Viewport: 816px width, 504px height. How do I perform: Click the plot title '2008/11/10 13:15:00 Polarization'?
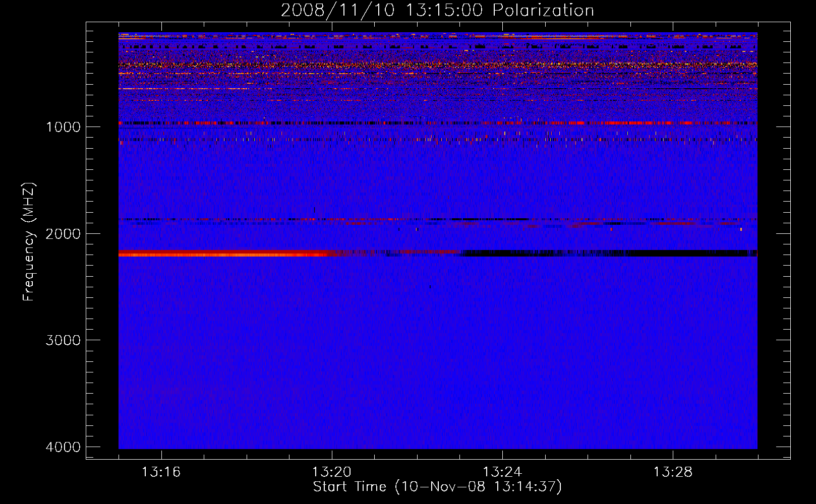pos(437,10)
